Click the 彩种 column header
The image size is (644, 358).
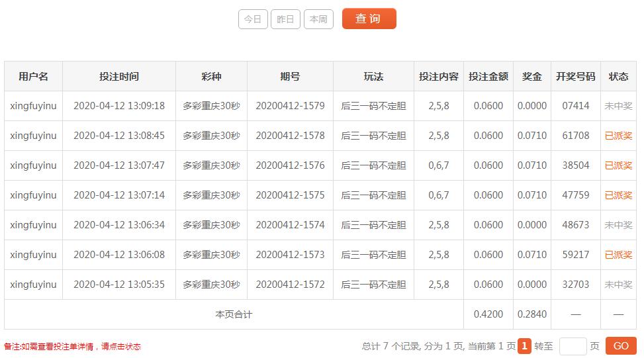(x=211, y=76)
